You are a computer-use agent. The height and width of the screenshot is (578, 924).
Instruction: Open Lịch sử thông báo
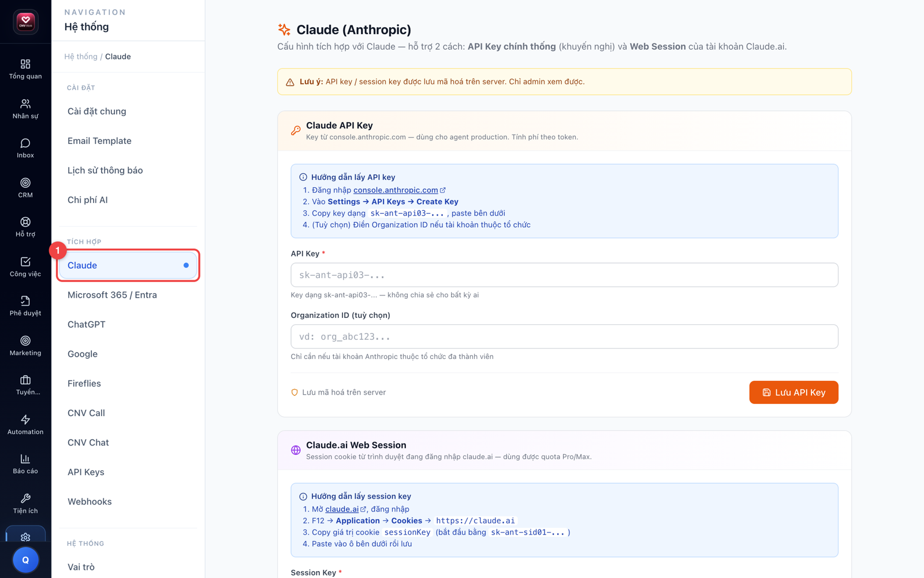tap(128, 171)
